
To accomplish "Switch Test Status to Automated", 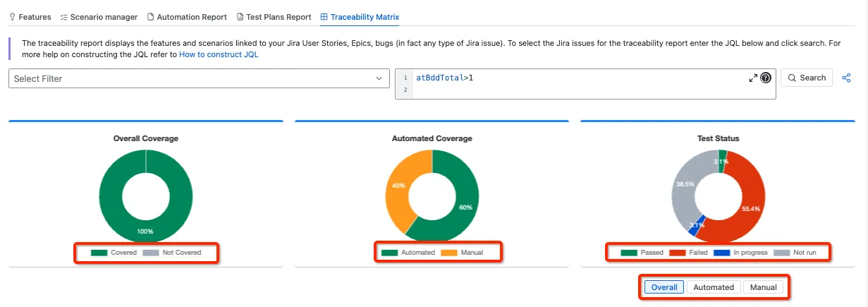I will pyautogui.click(x=714, y=287).
